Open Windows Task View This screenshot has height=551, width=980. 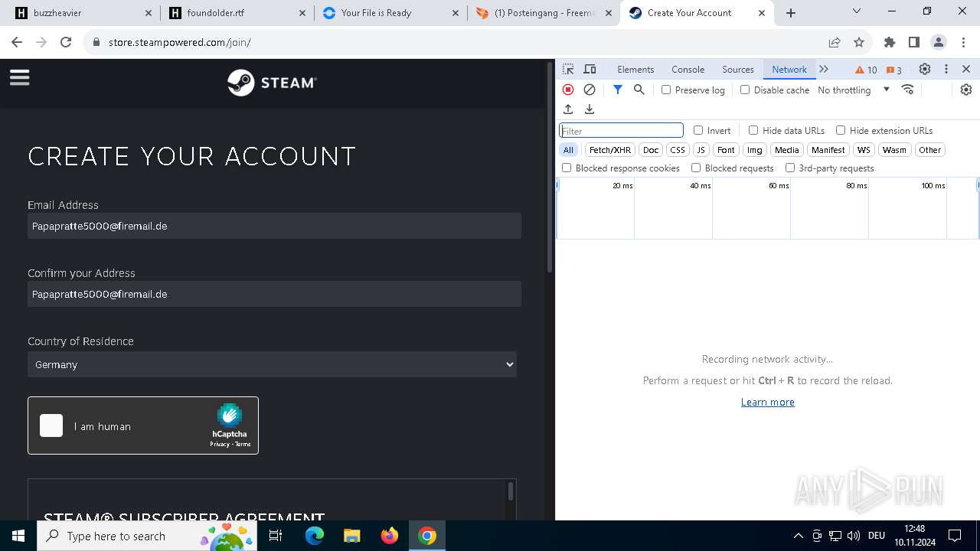pos(276,536)
